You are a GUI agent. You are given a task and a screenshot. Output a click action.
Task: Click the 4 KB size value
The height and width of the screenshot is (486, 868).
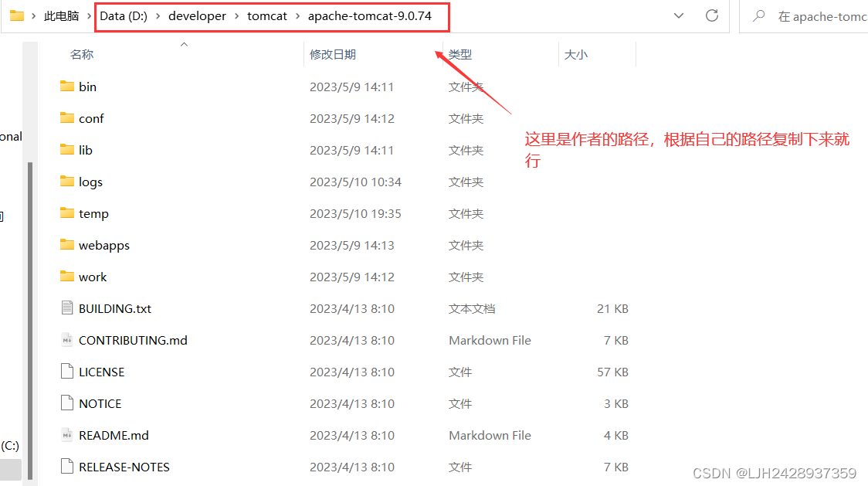point(616,435)
